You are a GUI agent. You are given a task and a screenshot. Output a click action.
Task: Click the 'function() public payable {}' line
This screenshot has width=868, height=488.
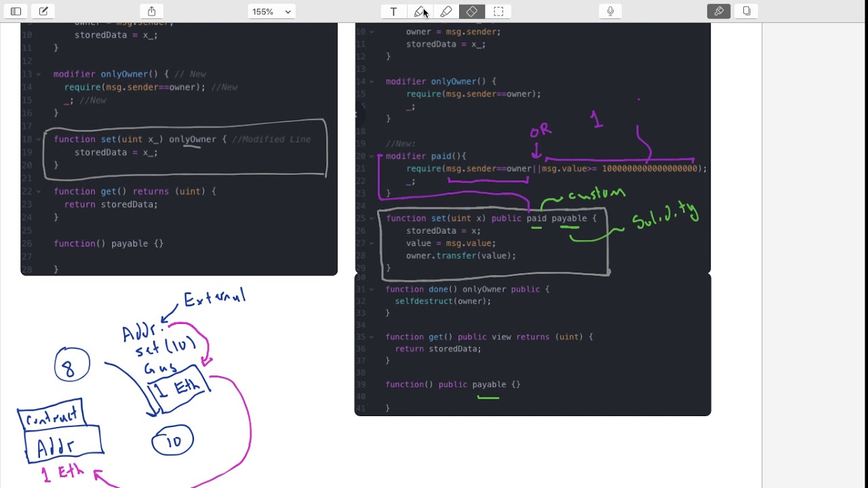(x=453, y=384)
